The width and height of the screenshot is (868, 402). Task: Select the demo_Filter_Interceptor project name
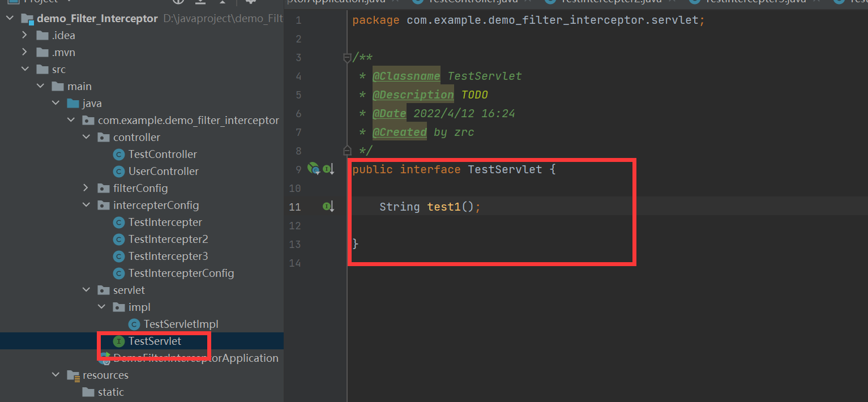(x=97, y=19)
